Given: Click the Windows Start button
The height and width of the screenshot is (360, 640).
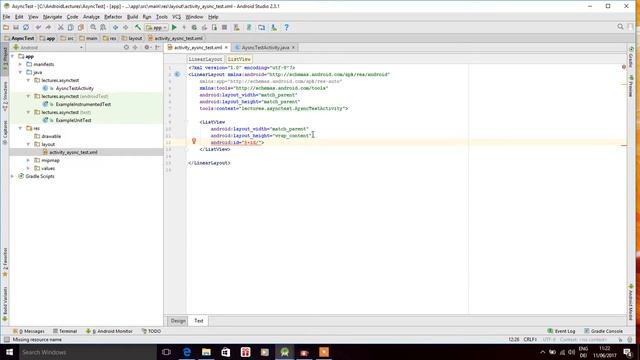Looking at the screenshot, I should [9, 352].
